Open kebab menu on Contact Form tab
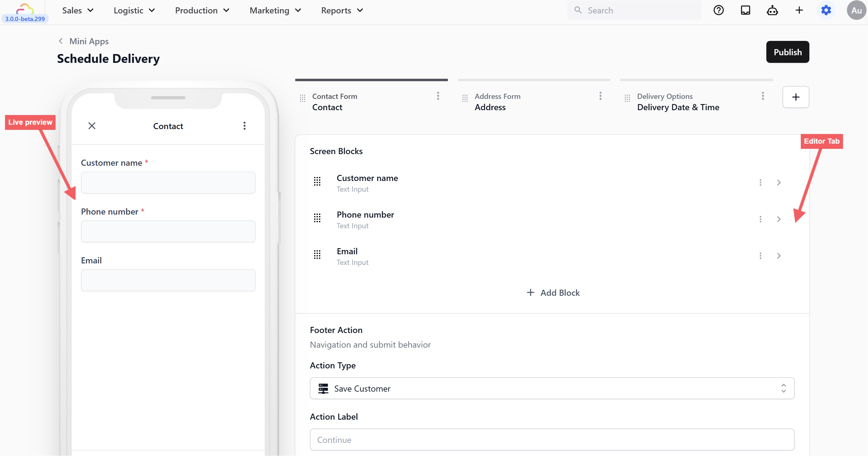 pyautogui.click(x=438, y=96)
